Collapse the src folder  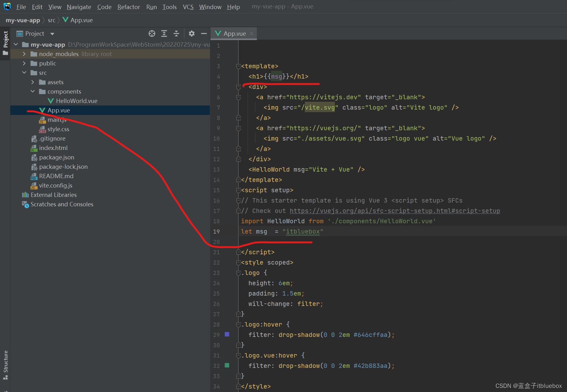point(24,73)
